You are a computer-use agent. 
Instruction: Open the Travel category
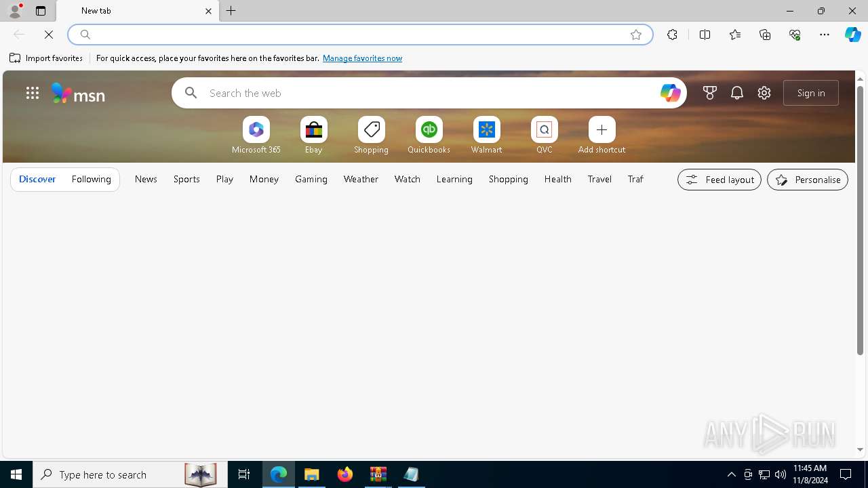click(x=600, y=179)
